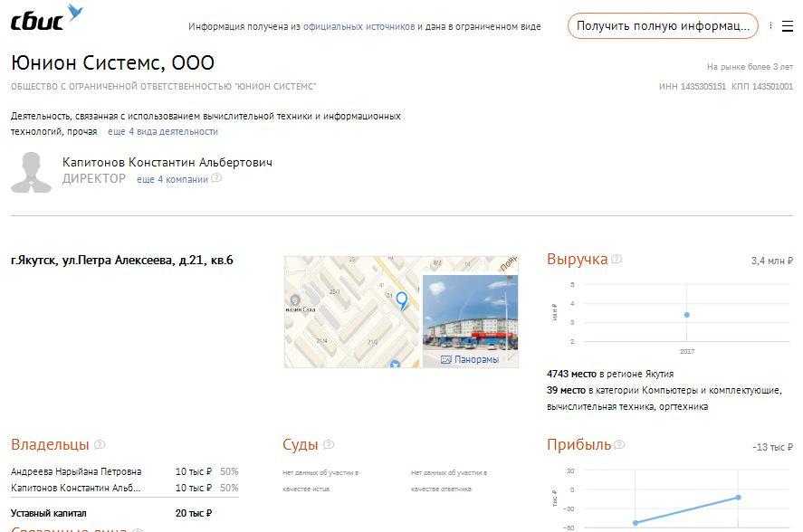Open the Выручка section heading
Image resolution: width=803 pixels, height=532 pixels.
point(577,260)
